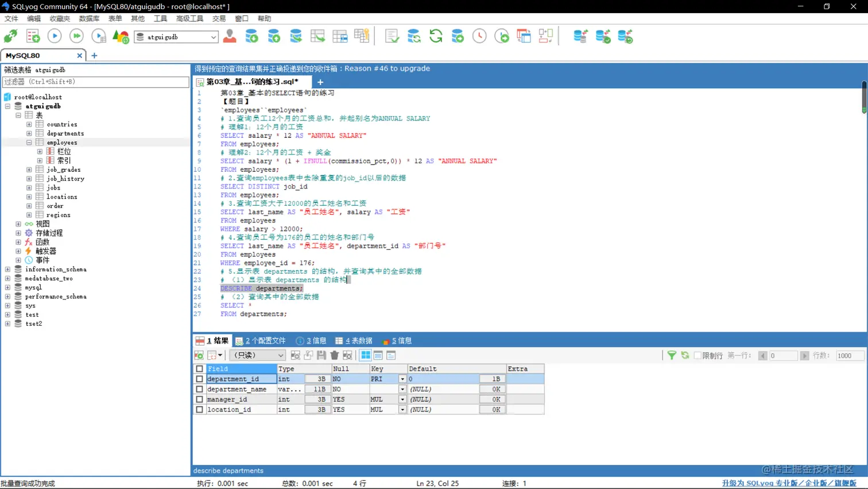Expand the information_schema database
This screenshot has width=868, height=489.
click(x=7, y=269)
